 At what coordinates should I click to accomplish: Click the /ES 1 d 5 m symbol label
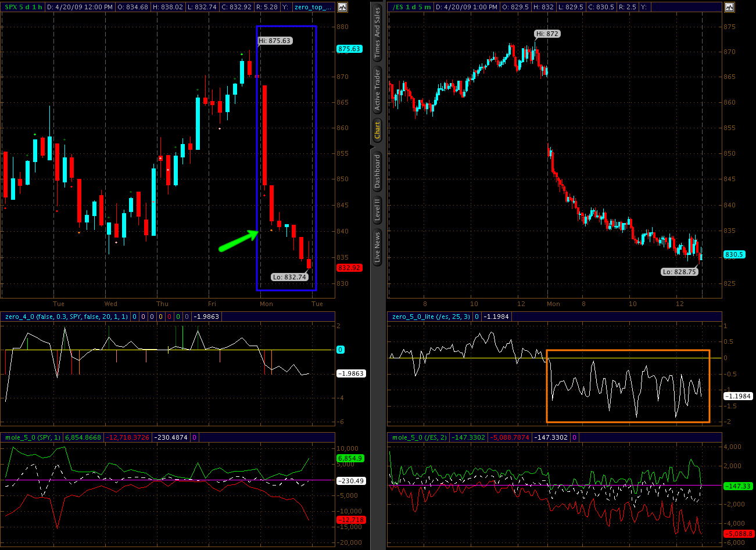point(410,7)
